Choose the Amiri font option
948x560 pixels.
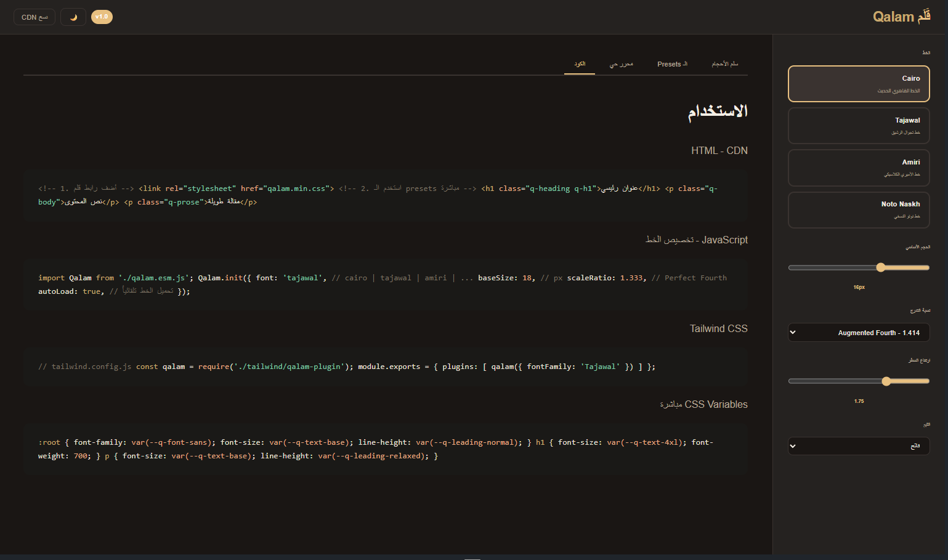(x=859, y=168)
